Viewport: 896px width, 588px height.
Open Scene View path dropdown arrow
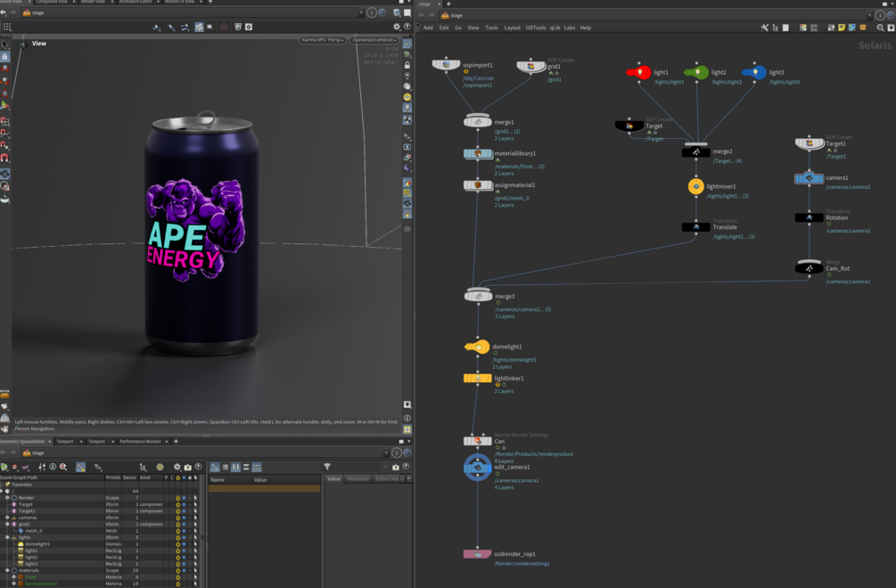pyautogui.click(x=360, y=12)
